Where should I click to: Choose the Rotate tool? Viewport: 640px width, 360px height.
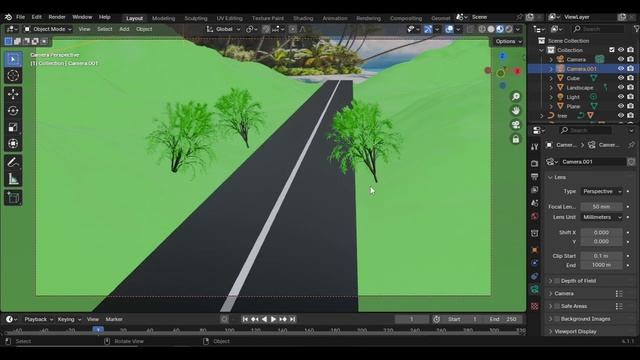(x=13, y=111)
